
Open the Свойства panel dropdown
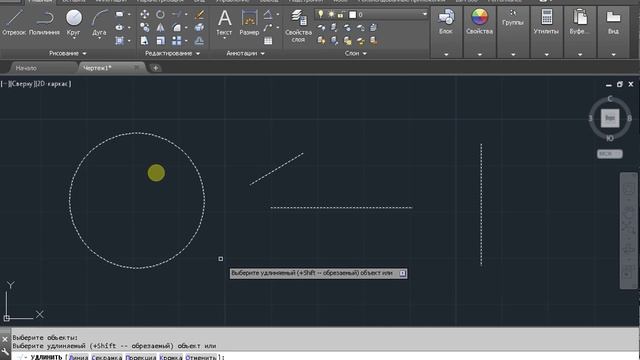(480, 54)
